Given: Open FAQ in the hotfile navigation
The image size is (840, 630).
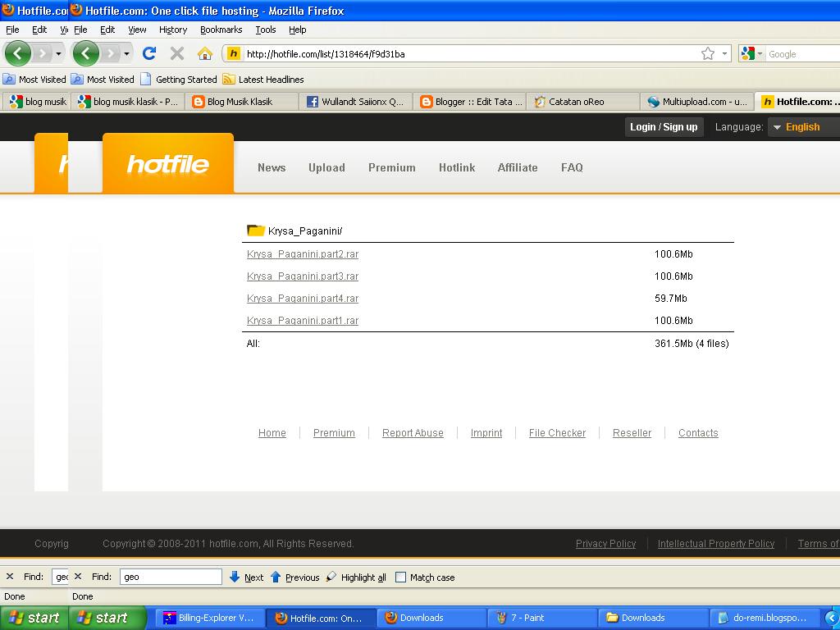Looking at the screenshot, I should click(x=572, y=167).
